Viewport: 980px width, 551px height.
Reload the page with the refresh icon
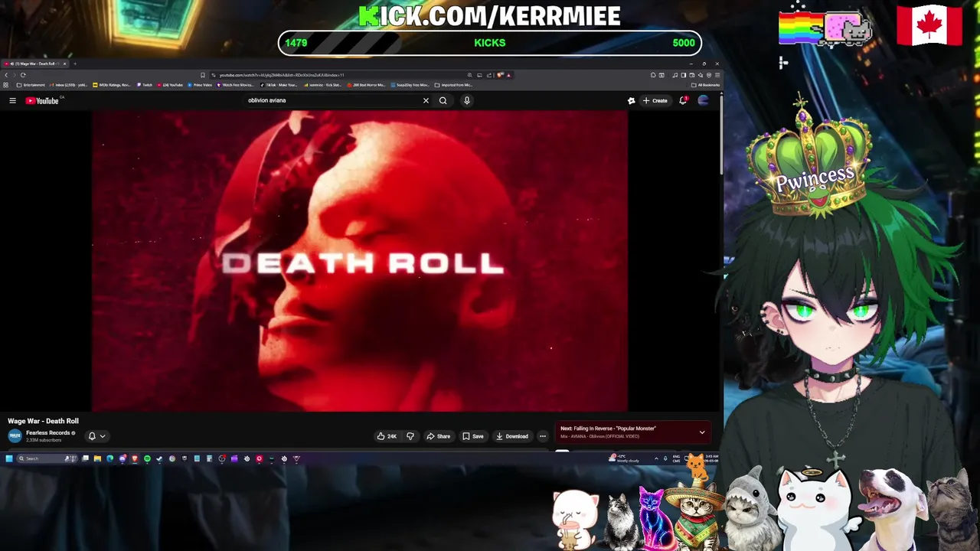(x=23, y=75)
